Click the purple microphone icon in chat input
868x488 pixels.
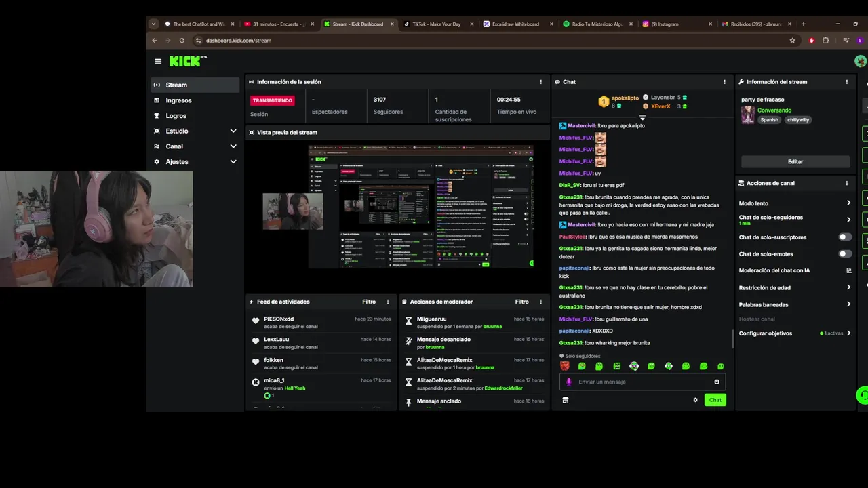569,382
